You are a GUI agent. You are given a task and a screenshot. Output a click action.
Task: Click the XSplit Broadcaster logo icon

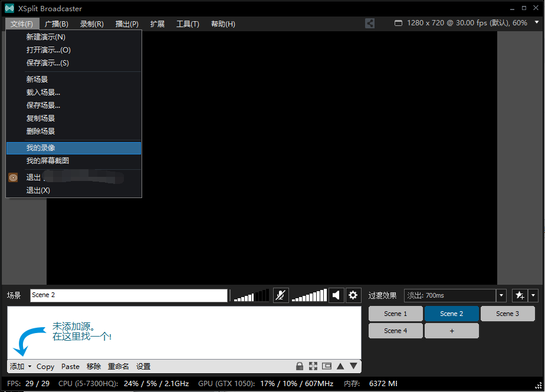pos(9,8)
